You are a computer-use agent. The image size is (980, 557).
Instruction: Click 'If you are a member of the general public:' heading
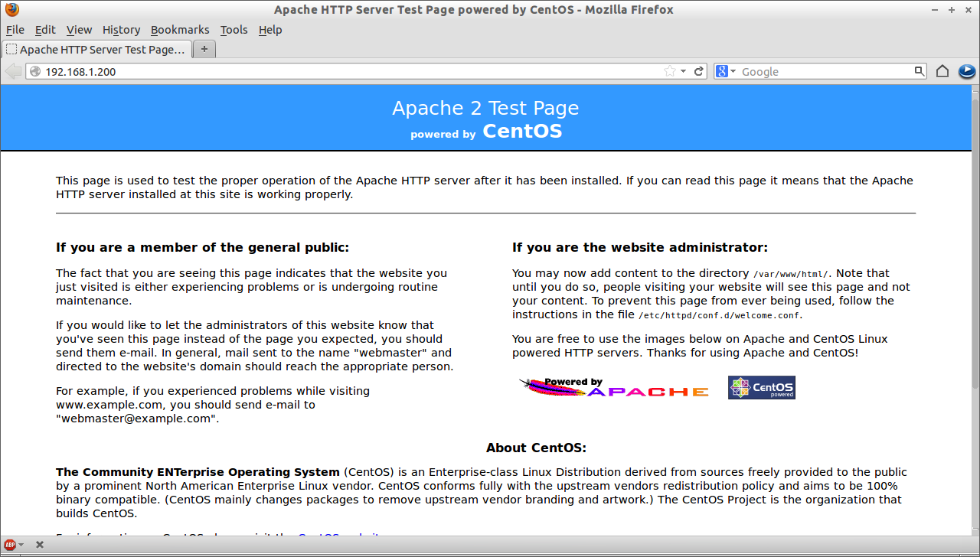(202, 247)
